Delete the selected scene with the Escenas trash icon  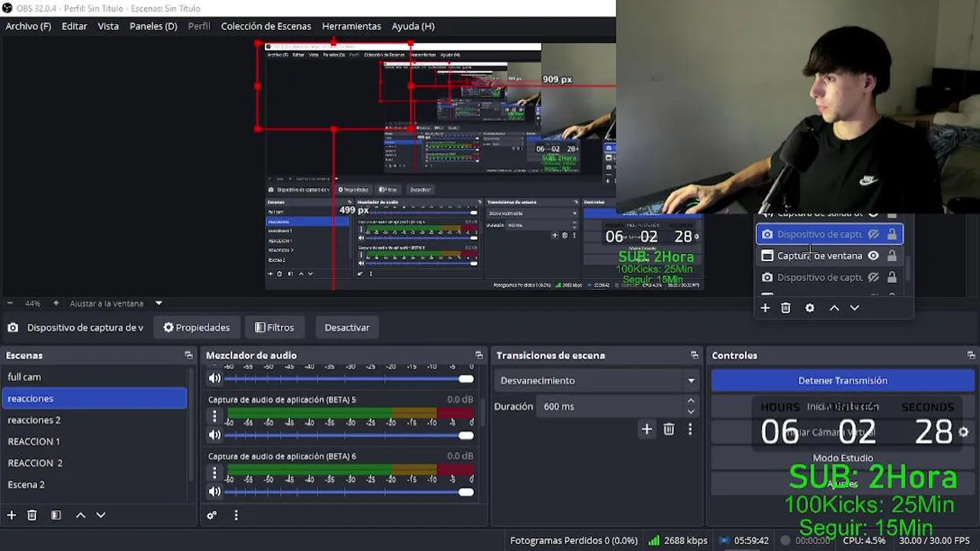point(32,515)
